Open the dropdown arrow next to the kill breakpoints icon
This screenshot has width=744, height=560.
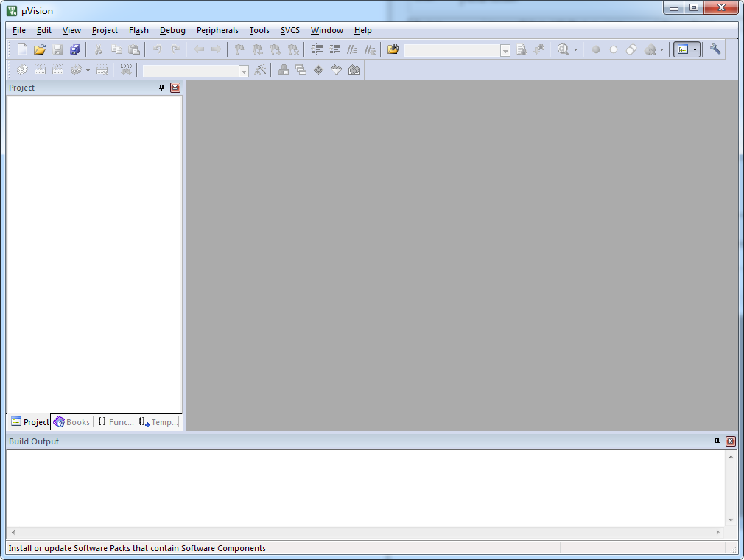coord(661,49)
